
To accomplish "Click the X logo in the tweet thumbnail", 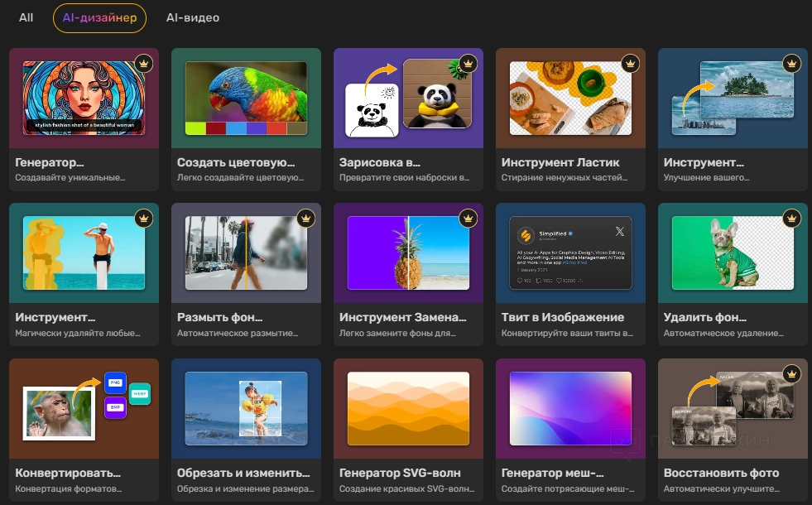I will coord(619,232).
